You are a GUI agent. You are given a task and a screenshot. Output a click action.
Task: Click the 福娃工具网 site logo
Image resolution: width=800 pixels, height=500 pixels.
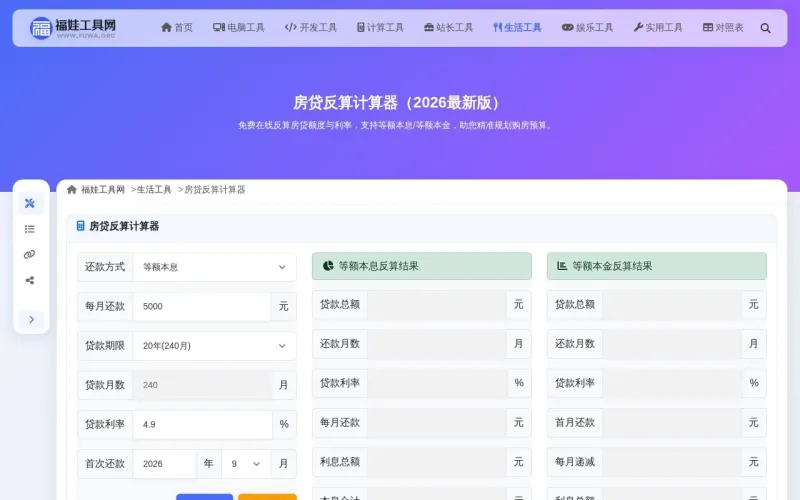point(73,28)
